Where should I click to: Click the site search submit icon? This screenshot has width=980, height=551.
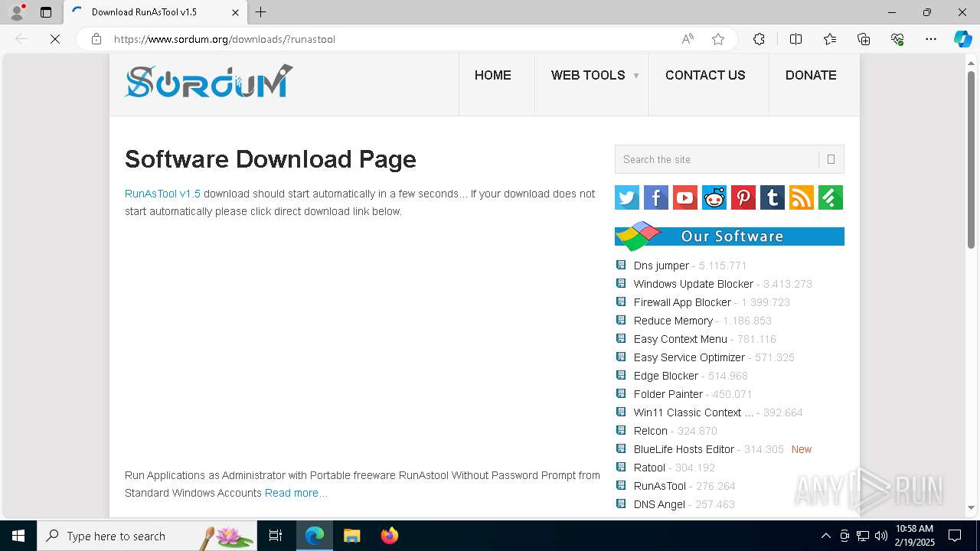pyautogui.click(x=831, y=159)
